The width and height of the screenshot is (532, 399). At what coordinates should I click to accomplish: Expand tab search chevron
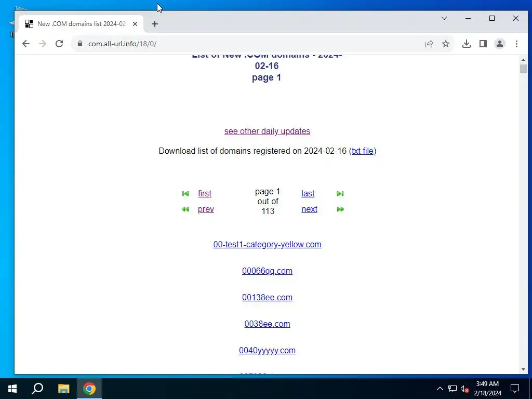444,18
